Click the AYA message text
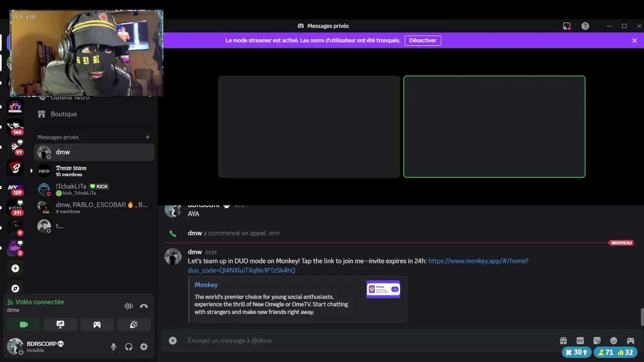 point(193,214)
